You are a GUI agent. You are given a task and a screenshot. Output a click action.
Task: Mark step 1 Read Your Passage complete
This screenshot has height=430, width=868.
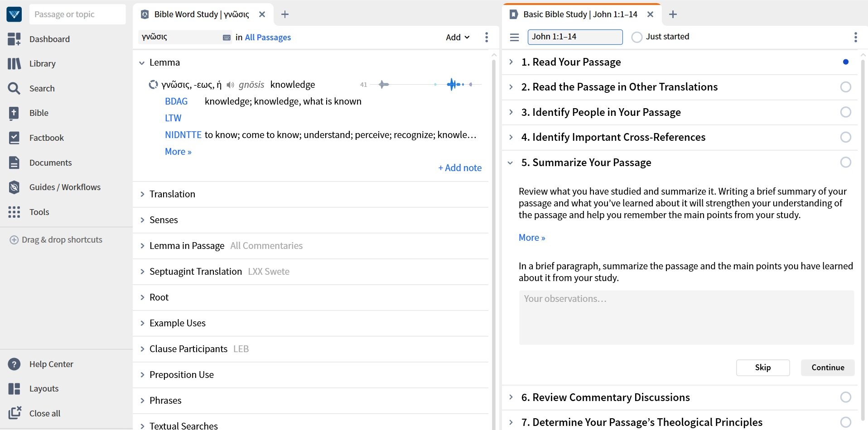click(x=846, y=62)
